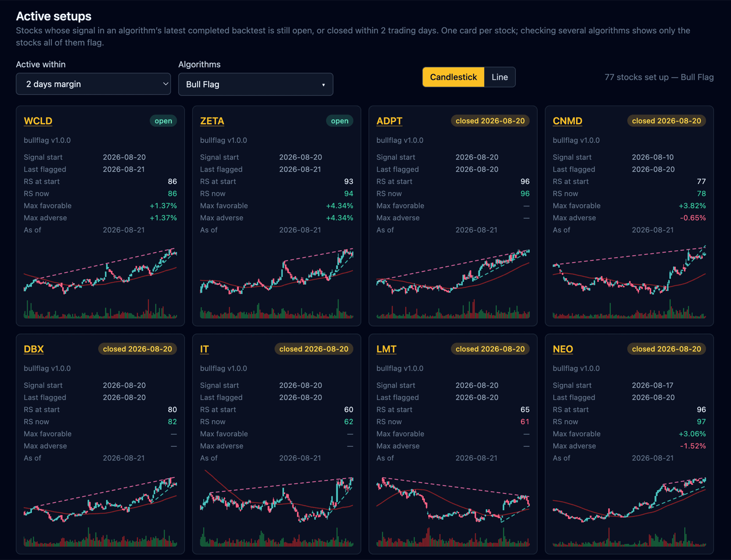Click NEO's max adverse value -1.52%
Viewport: 731px width, 560px height.
(693, 446)
